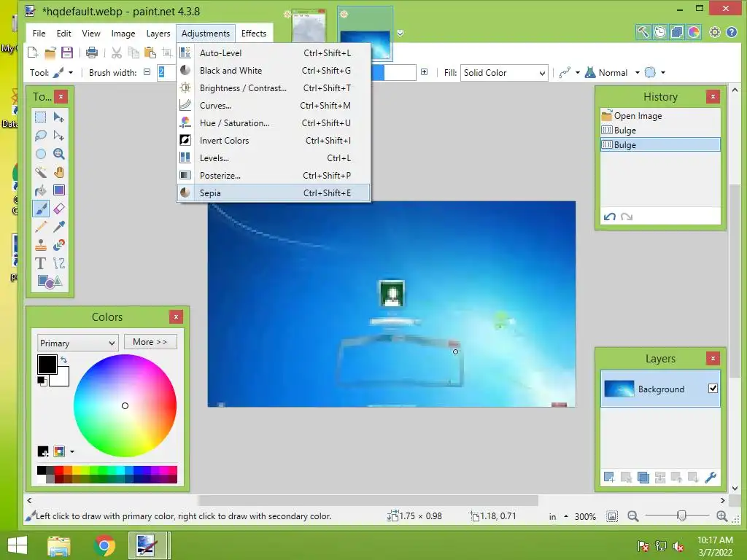Click the Zoom Out magnifier in status bar
Image resolution: width=747 pixels, height=560 pixels.
632,516
